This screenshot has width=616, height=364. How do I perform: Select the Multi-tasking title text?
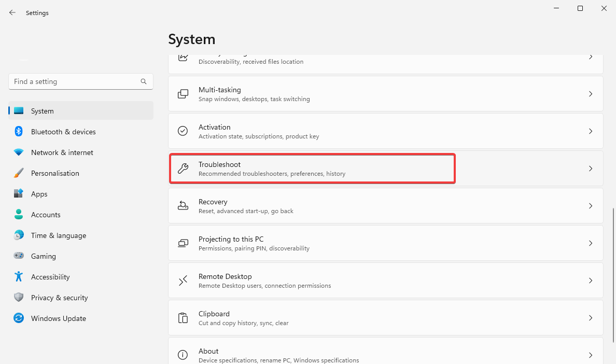click(220, 90)
